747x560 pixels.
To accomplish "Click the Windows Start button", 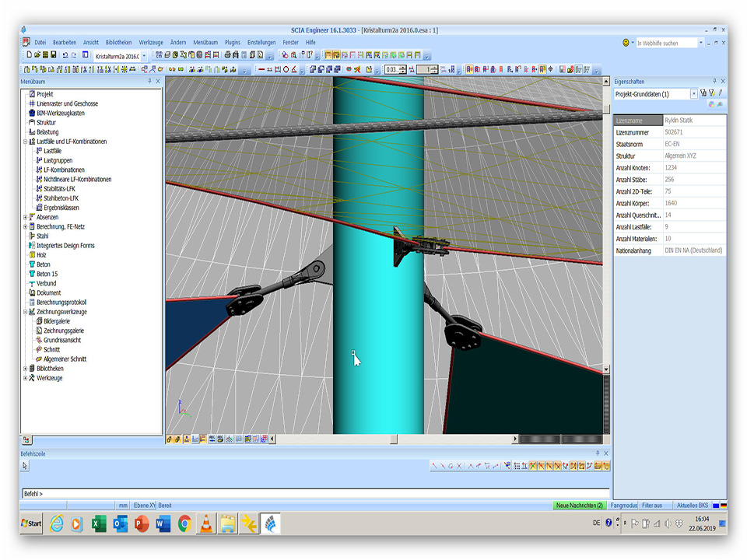I will tap(32, 523).
